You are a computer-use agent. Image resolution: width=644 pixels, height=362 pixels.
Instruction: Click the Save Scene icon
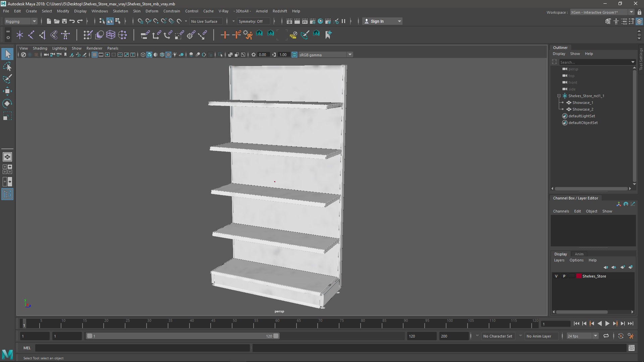64,21
